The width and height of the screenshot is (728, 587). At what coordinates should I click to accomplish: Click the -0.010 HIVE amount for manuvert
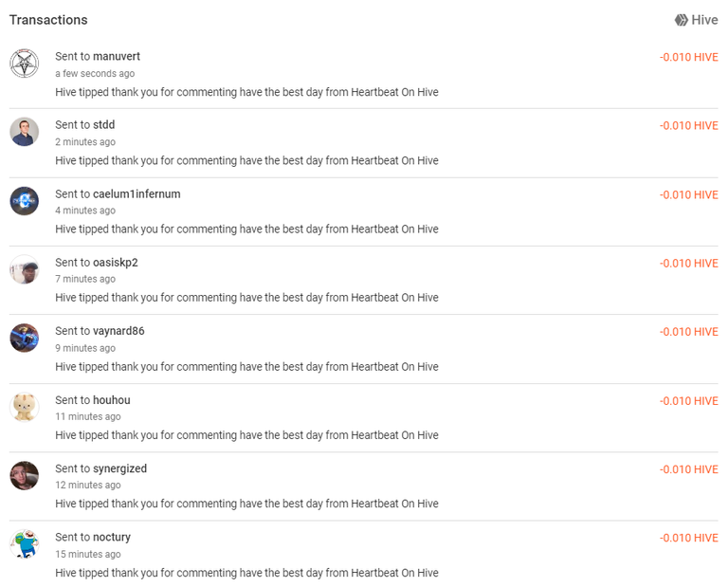[x=689, y=57]
